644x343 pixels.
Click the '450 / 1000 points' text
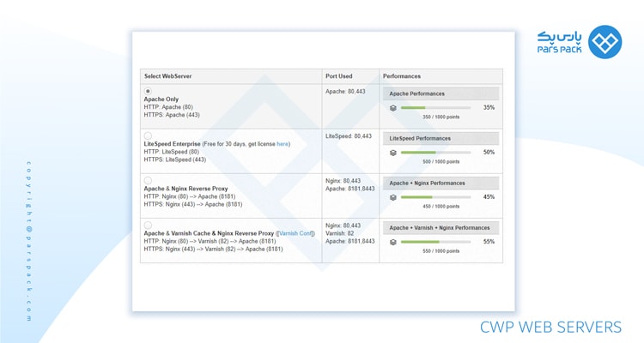pos(441,207)
